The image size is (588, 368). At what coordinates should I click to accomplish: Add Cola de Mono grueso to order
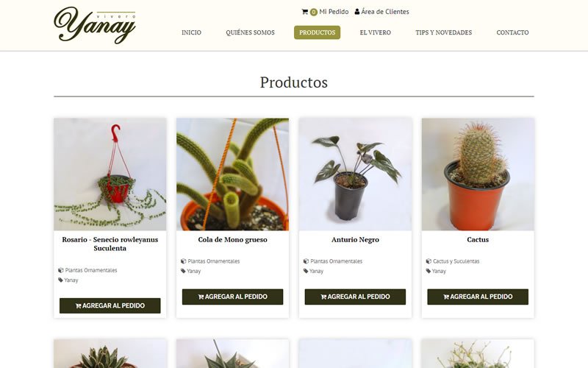pyautogui.click(x=232, y=297)
